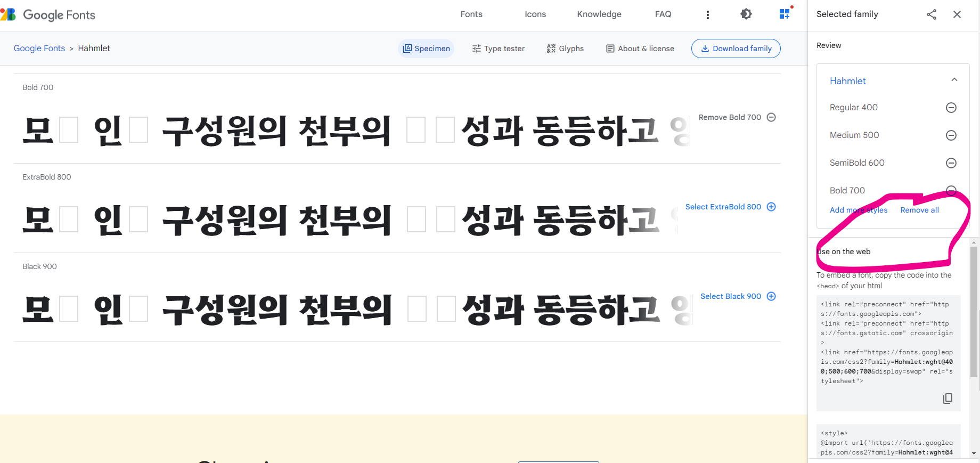Remove SemiBold 600 with minus icon
Image resolution: width=980 pixels, height=463 pixels.
tap(951, 163)
